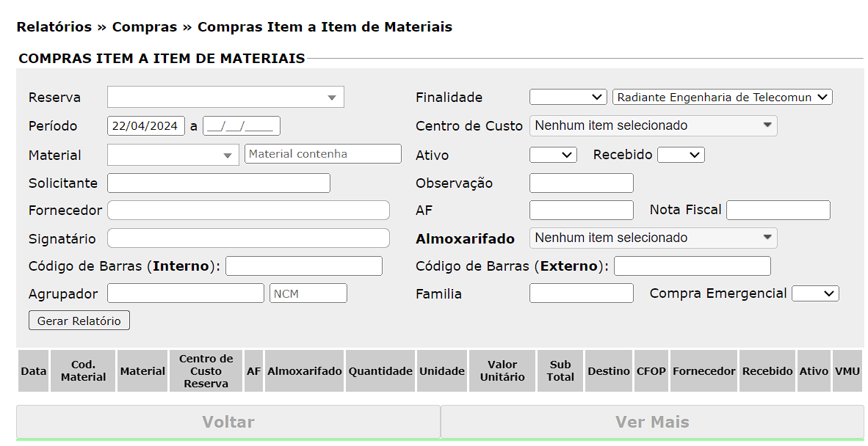The width and height of the screenshot is (868, 446).
Task: Click the Fornecedor text field
Action: (x=248, y=211)
